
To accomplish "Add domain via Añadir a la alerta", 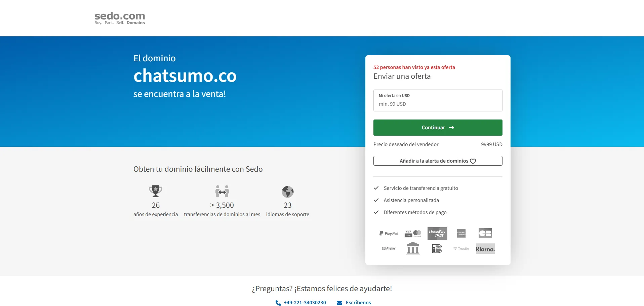I will point(438,161).
